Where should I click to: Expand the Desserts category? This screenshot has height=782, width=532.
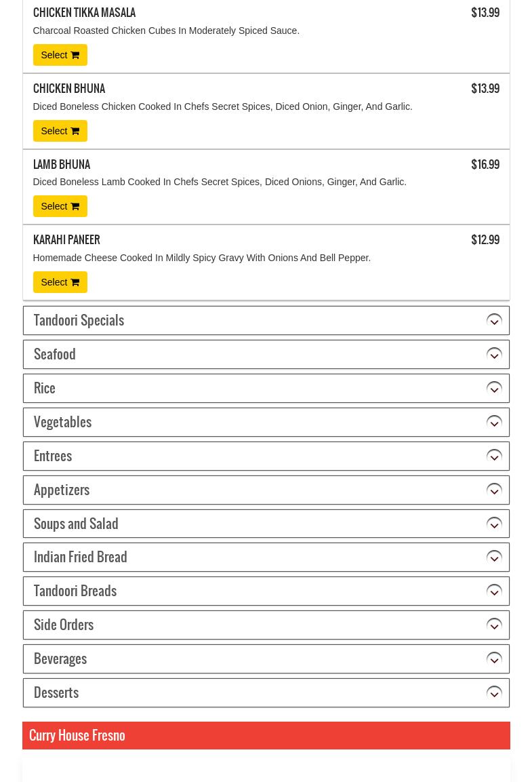point(266,693)
